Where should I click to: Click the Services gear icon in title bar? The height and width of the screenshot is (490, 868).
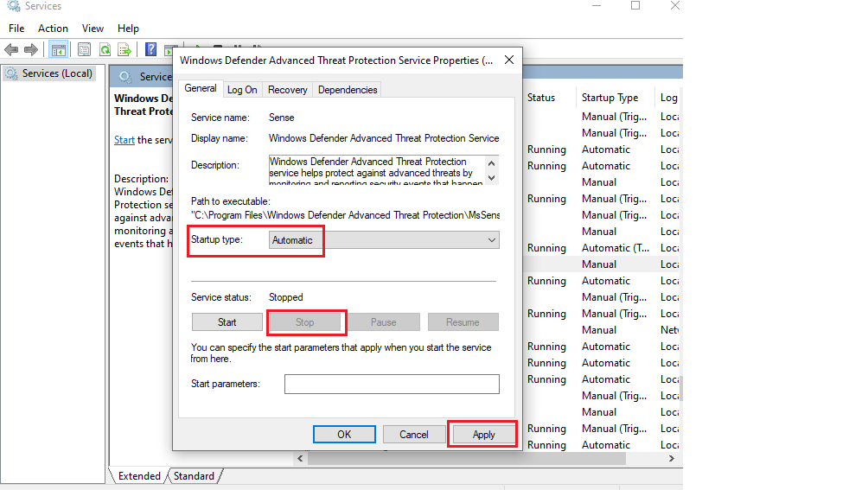pyautogui.click(x=13, y=6)
